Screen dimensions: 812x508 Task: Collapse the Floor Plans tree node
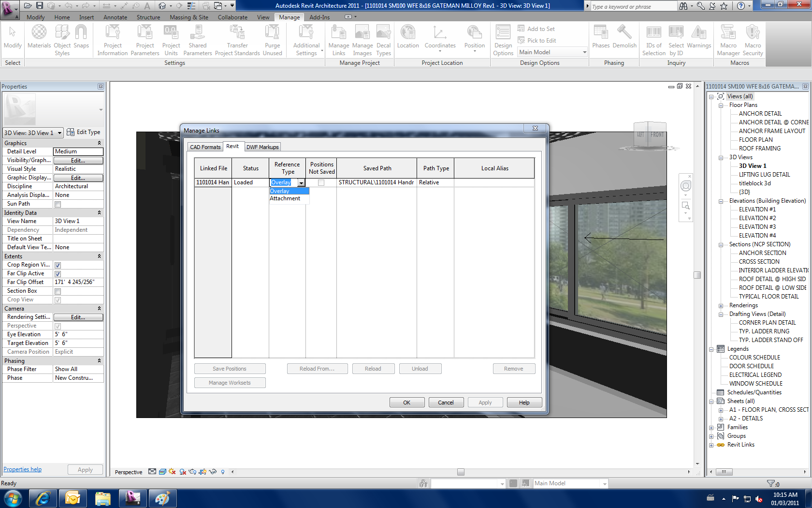pos(721,105)
